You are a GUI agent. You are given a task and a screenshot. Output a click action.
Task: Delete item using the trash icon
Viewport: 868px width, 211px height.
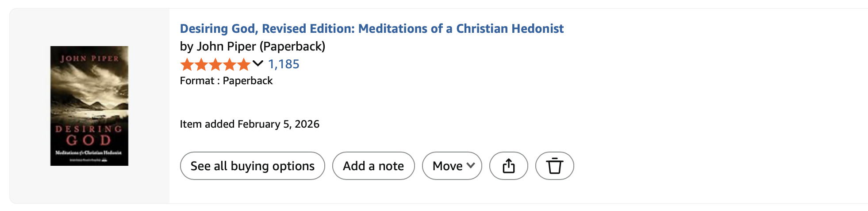(x=554, y=166)
